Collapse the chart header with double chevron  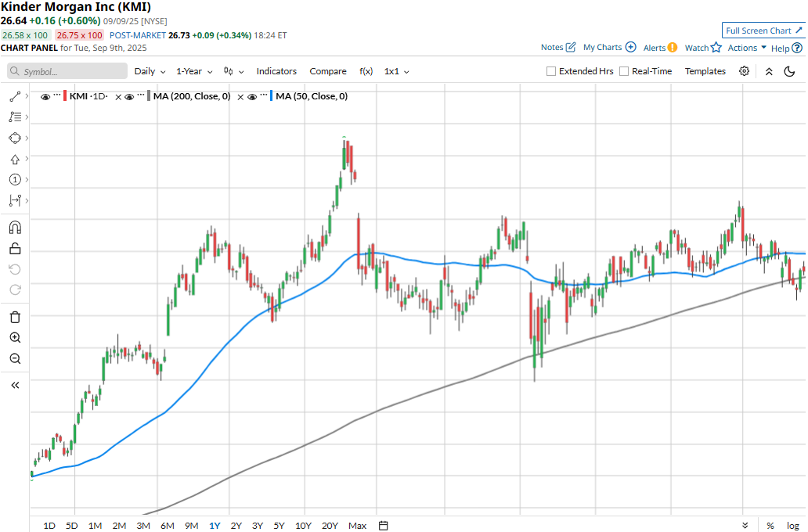[x=769, y=72]
